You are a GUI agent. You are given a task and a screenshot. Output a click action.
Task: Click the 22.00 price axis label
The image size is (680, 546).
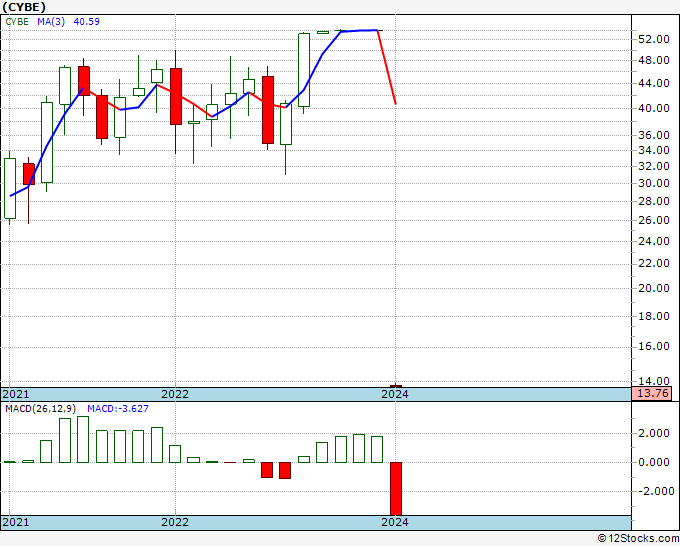point(654,263)
